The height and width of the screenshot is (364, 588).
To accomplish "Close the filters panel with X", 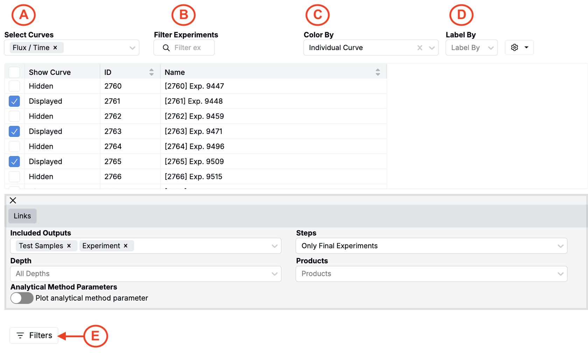I will click(13, 200).
